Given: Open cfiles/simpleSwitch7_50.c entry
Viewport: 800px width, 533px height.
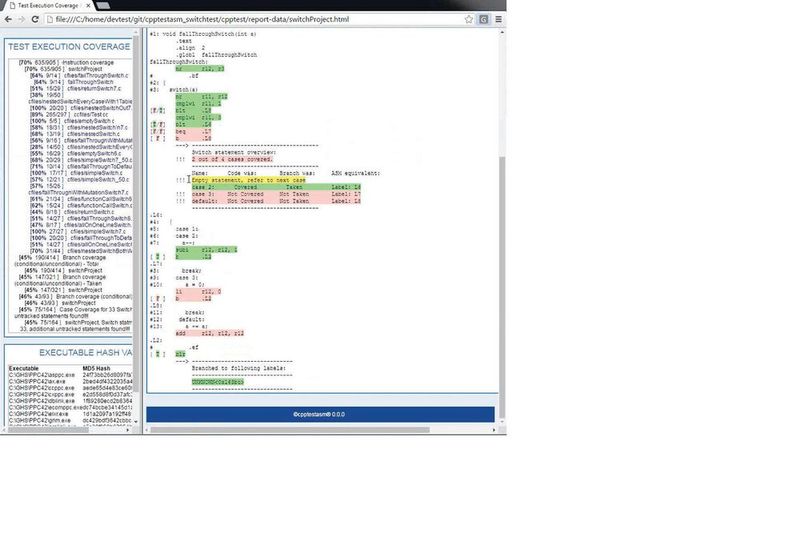Looking at the screenshot, I should pos(81,160).
